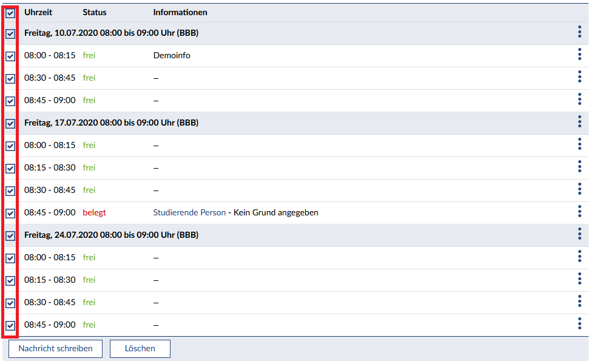591x364 pixels.
Task: Click the Informationen column header
Action: pyautogui.click(x=180, y=12)
